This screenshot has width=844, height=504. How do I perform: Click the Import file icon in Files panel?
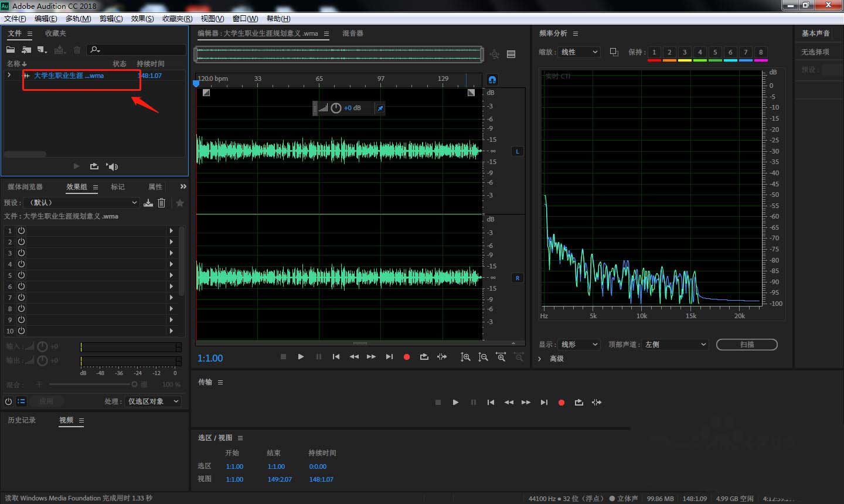tap(26, 50)
